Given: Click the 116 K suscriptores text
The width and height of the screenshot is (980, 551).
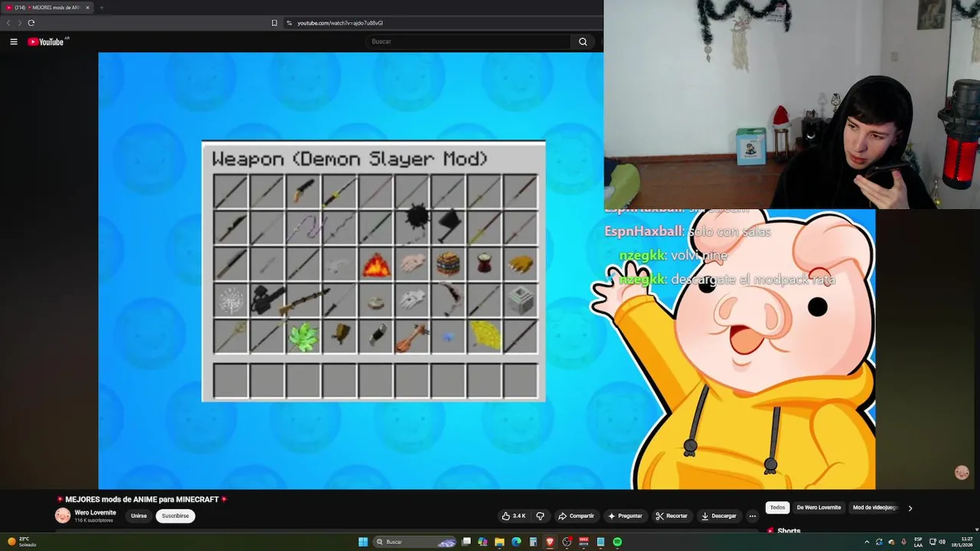Looking at the screenshot, I should click(x=93, y=520).
